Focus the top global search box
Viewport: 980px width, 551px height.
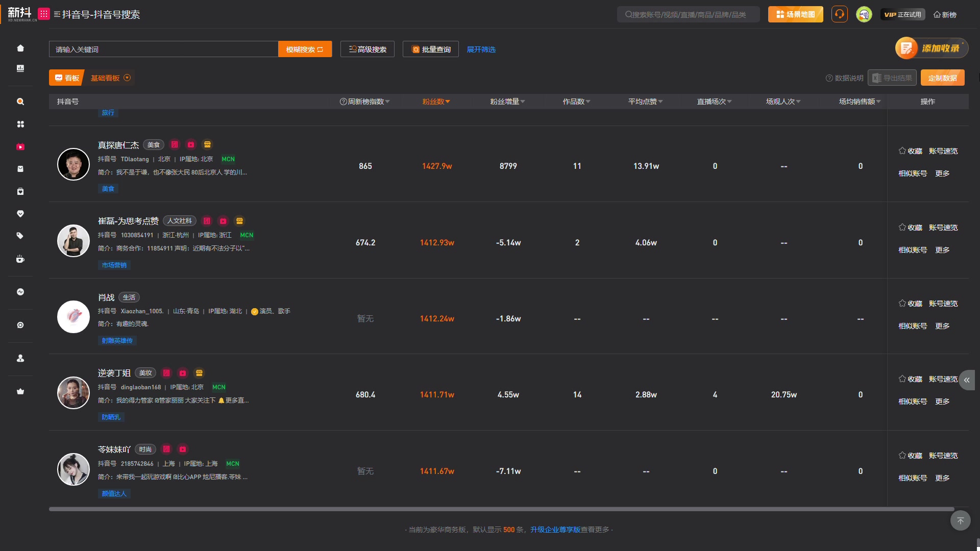coord(688,14)
